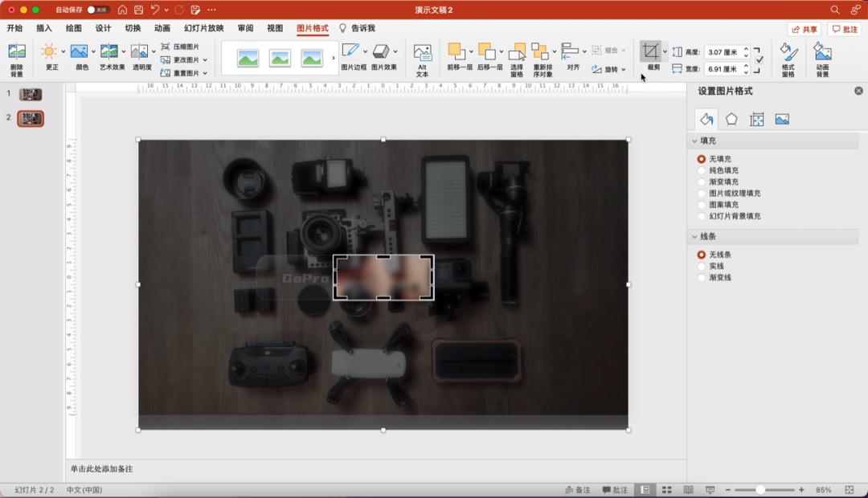Collapse the Fill (填充) section

pos(694,141)
